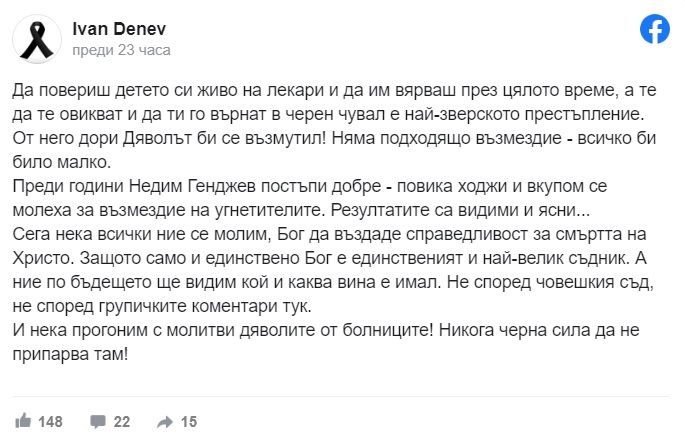The image size is (685, 446).
Task: Click the word 'Христо' in the post
Action: tap(42, 258)
